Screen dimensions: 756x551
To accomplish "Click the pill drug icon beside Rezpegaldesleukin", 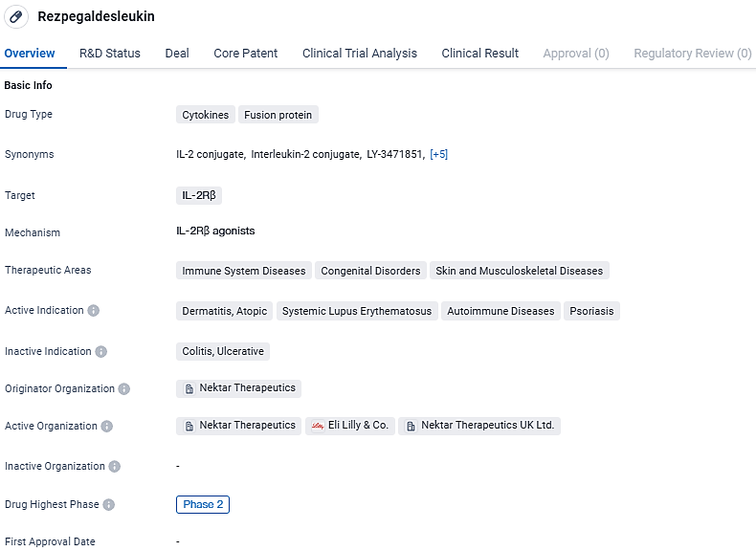I will tap(16, 16).
